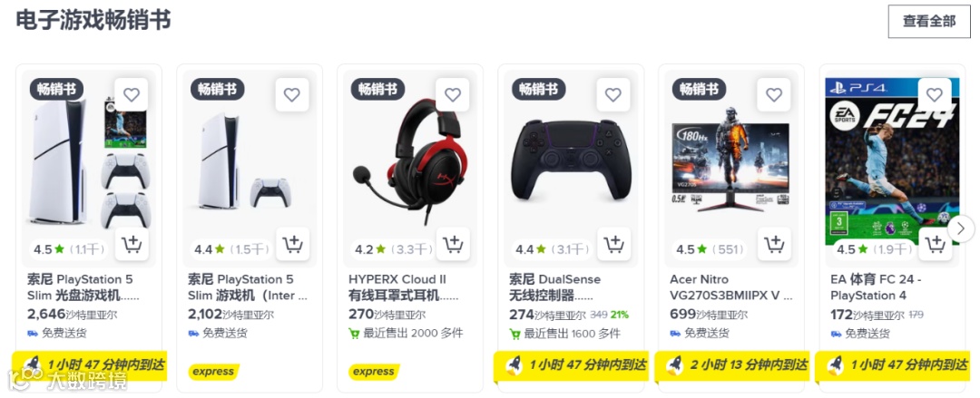The width and height of the screenshot is (980, 398).
Task: Click the heart on the second PlayStation 5 Slim
Action: (292, 95)
